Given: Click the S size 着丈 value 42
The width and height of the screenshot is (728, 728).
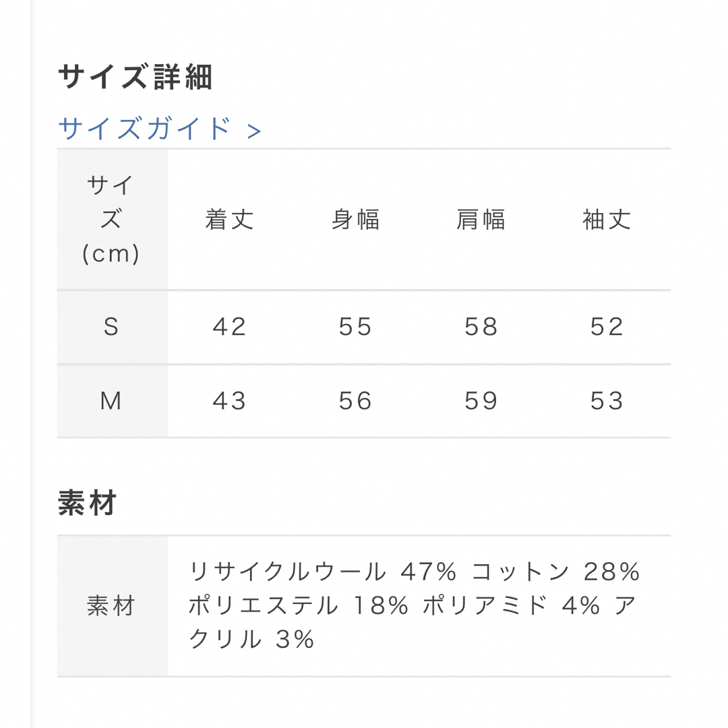Looking at the screenshot, I should (x=229, y=327).
